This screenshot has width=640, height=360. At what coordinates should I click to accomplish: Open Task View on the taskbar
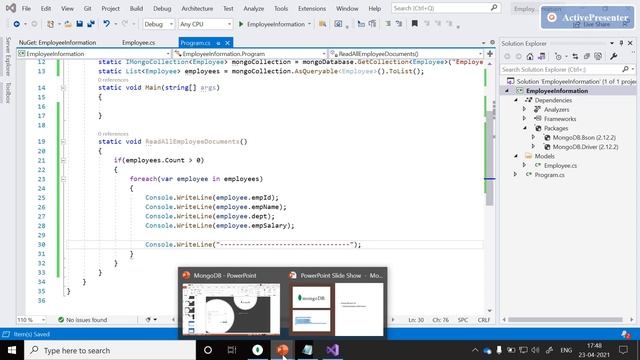(232, 350)
